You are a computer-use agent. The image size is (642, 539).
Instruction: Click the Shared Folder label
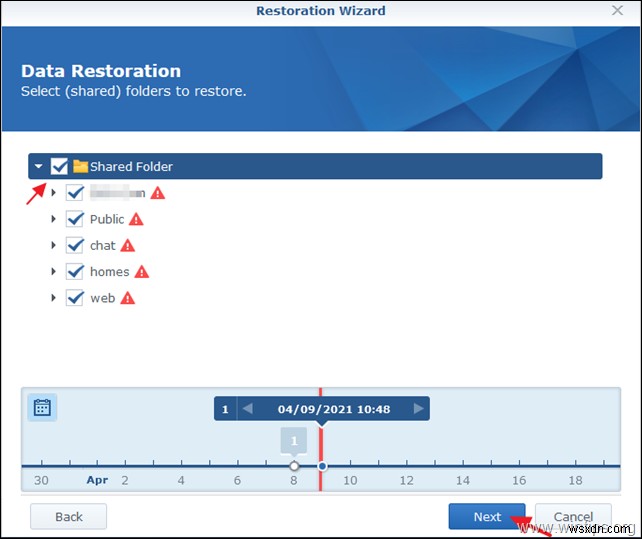tap(131, 167)
